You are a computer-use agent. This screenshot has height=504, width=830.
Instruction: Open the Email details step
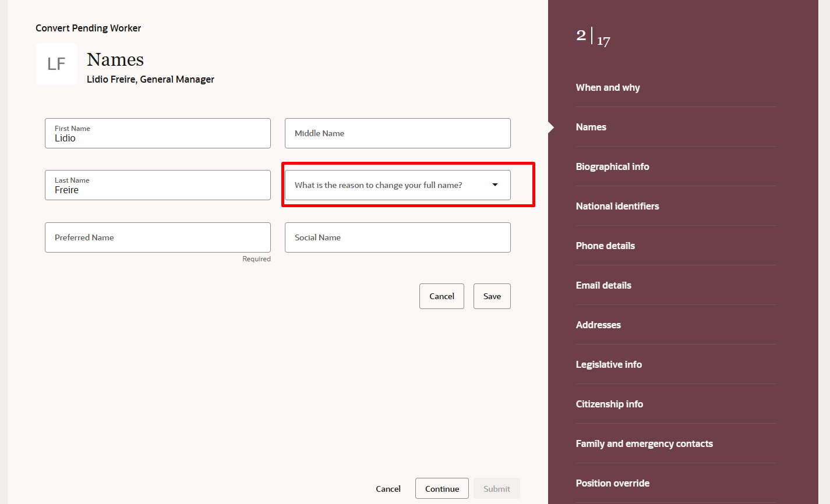[x=604, y=285]
